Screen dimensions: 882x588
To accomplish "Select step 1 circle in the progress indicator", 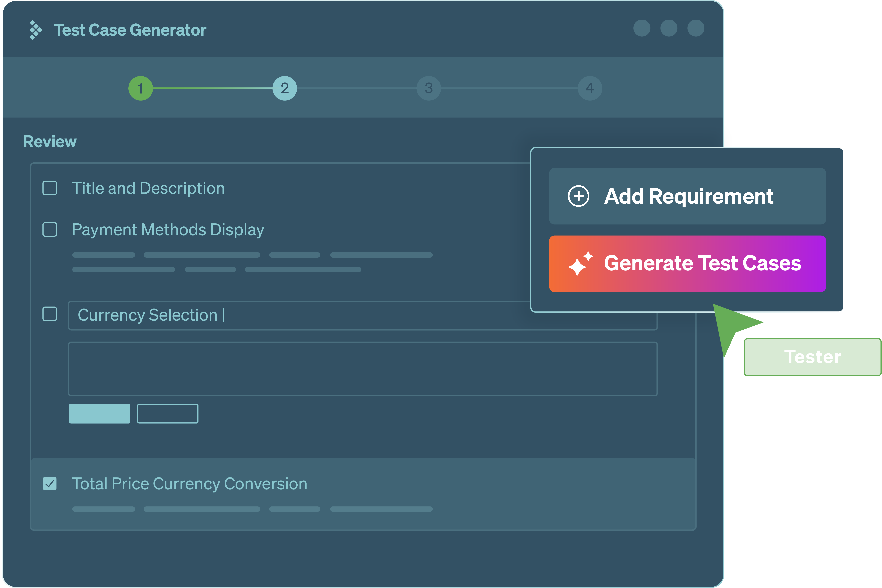I will point(141,88).
